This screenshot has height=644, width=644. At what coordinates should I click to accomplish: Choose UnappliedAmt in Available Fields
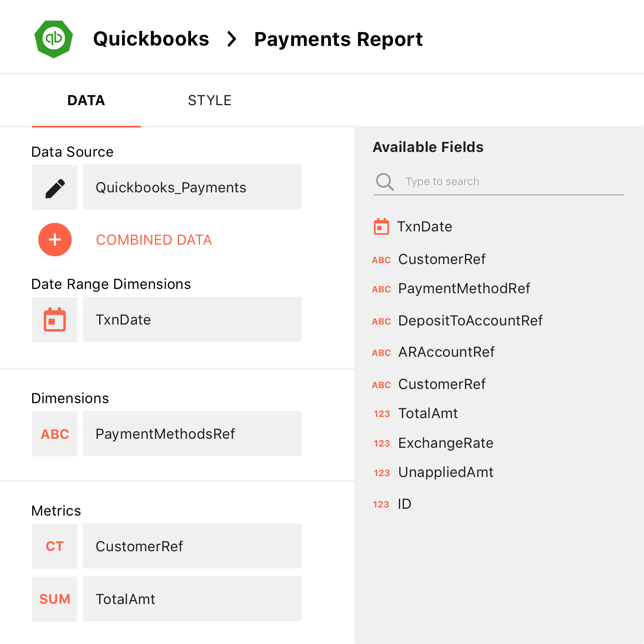(446, 472)
